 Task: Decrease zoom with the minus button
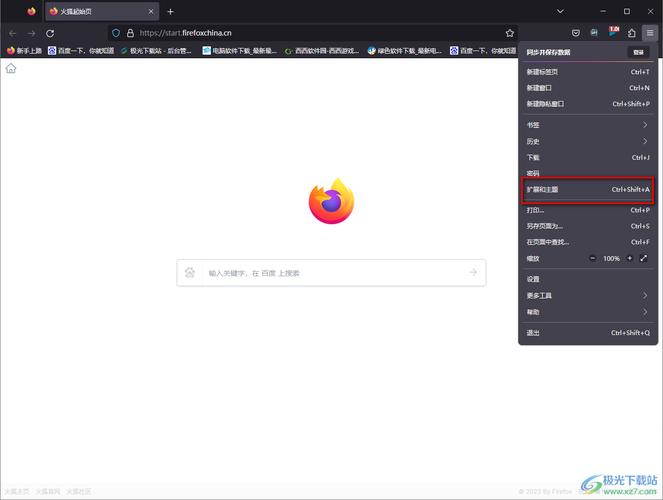pos(593,258)
